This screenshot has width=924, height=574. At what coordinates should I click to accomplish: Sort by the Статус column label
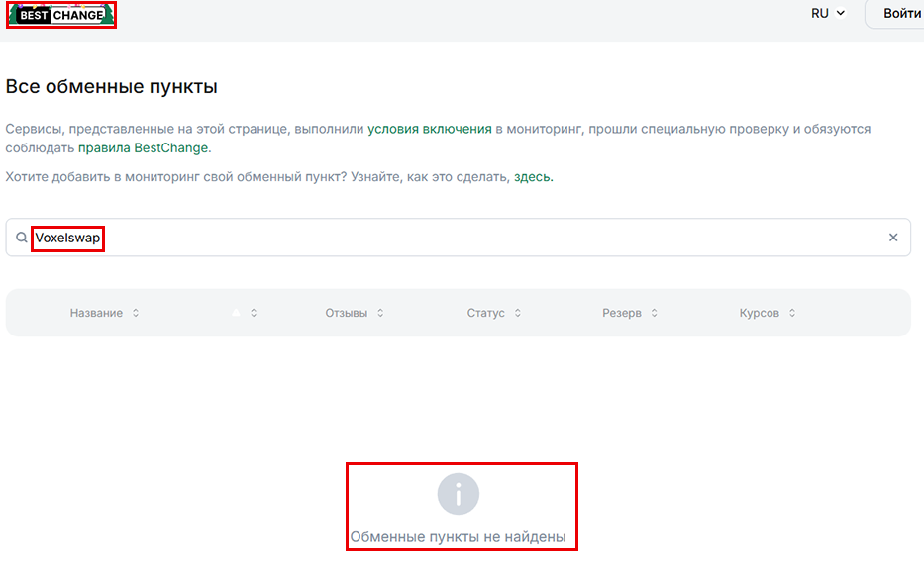[485, 313]
